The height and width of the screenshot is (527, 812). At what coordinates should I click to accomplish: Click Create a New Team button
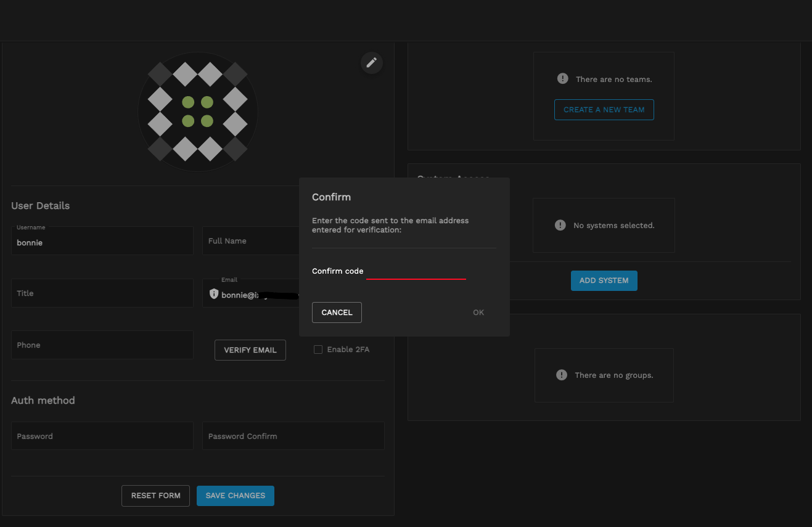coord(604,110)
